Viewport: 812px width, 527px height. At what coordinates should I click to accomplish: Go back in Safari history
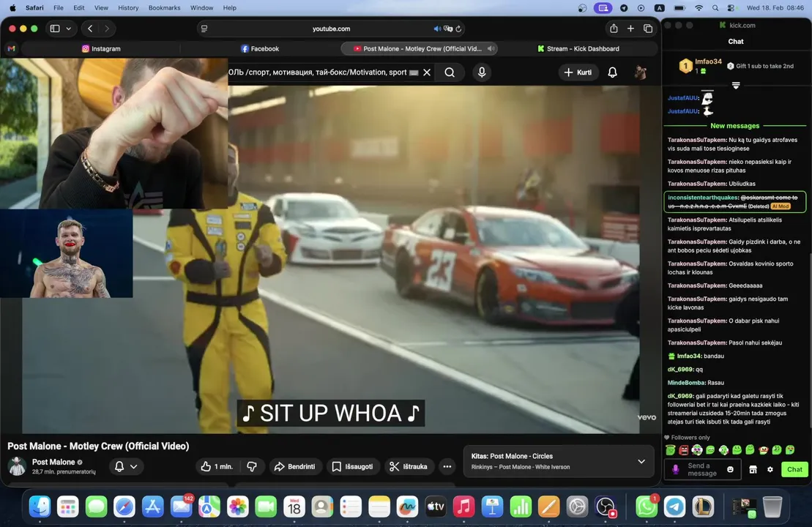pyautogui.click(x=90, y=29)
